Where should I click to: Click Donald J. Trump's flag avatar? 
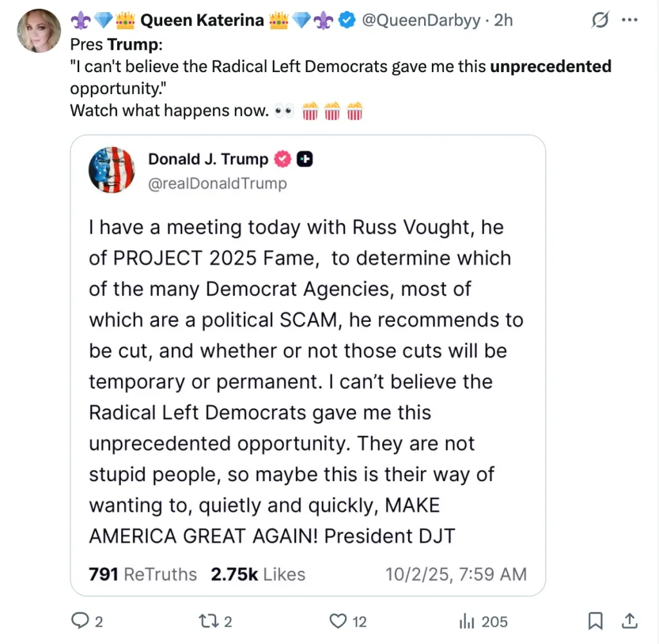pyautogui.click(x=111, y=170)
